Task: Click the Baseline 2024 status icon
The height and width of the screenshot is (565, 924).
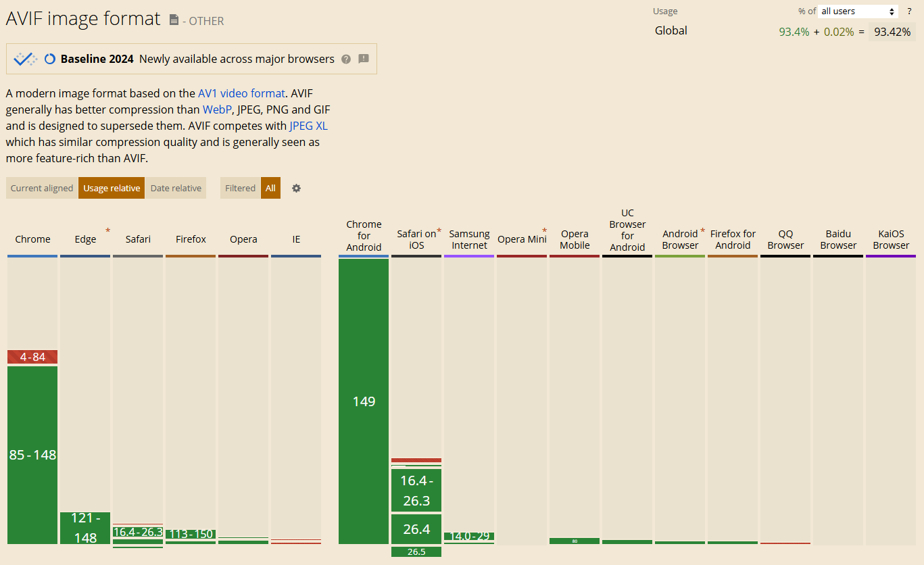Action: click(49, 59)
